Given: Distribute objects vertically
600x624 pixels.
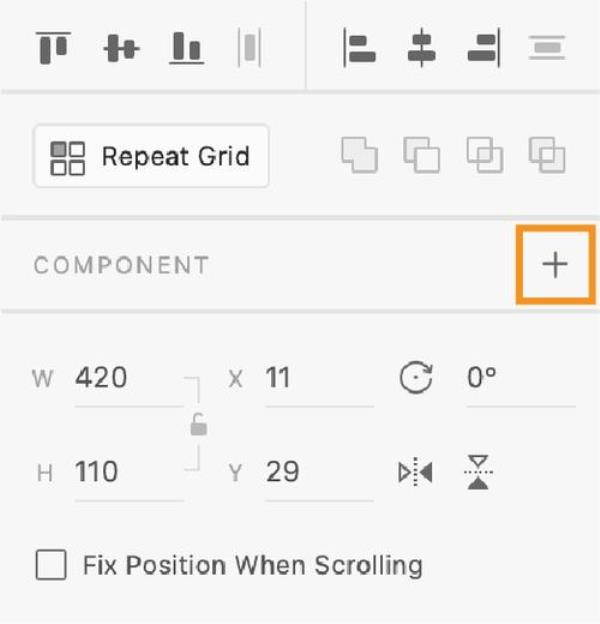Looking at the screenshot, I should (x=547, y=48).
